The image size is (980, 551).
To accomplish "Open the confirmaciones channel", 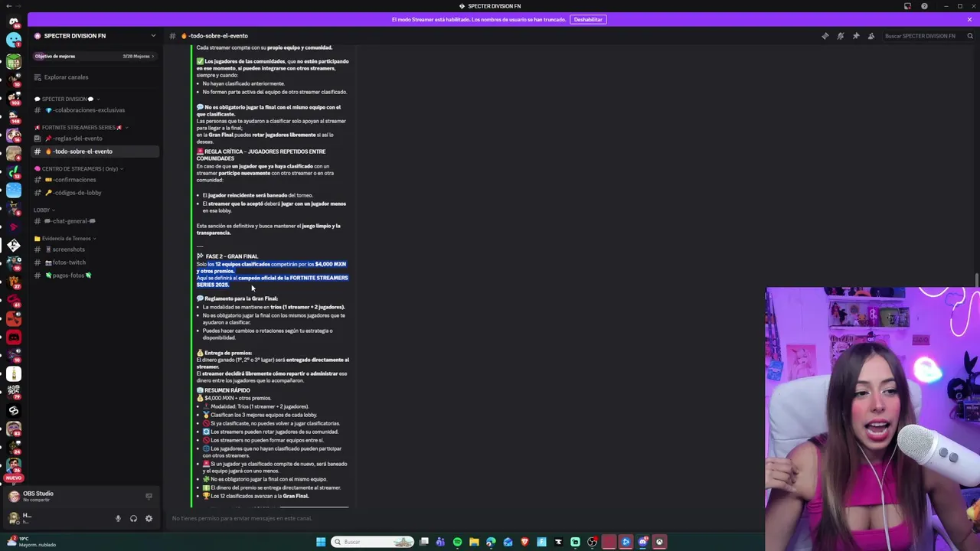I will (x=95, y=180).
